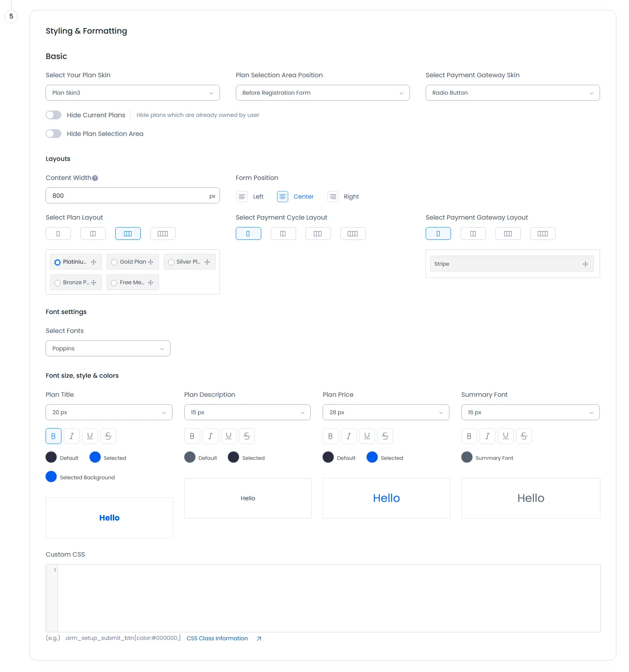Image resolution: width=629 pixels, height=672 pixels.
Task: Open Plan Description size dropdown
Action: 247,412
